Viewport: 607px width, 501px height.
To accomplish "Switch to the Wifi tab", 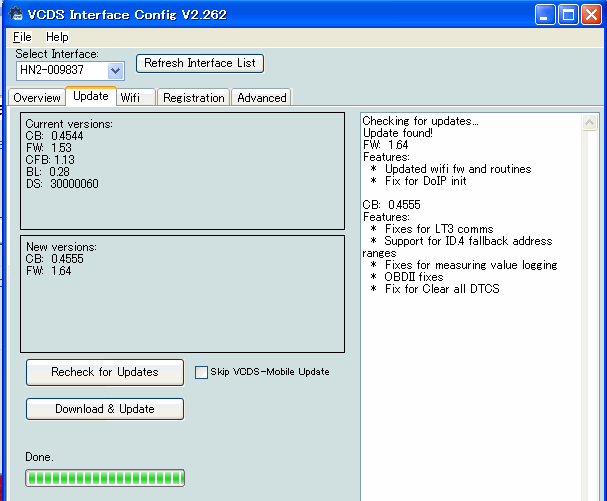I will pos(135,98).
